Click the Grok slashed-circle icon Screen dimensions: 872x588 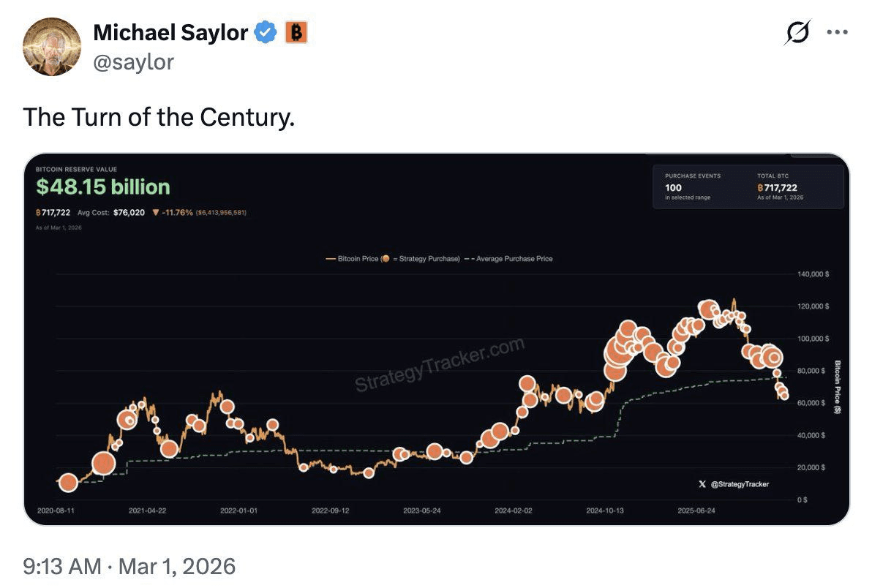(x=797, y=32)
